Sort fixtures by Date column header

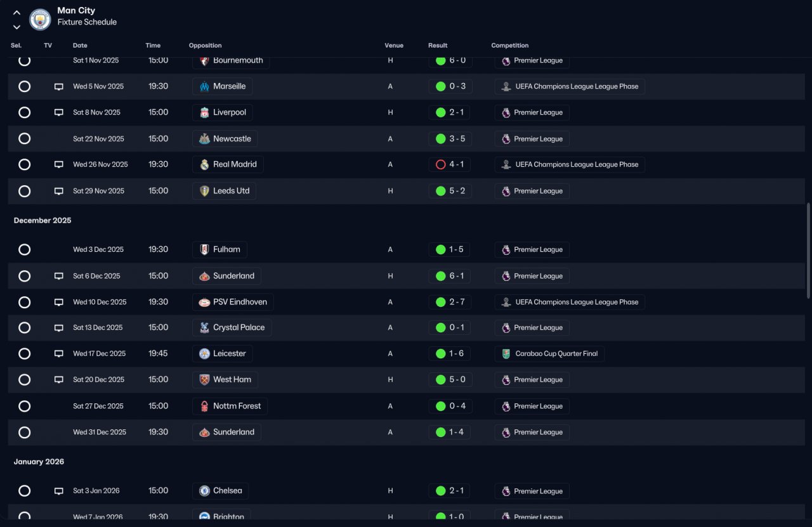coord(80,46)
